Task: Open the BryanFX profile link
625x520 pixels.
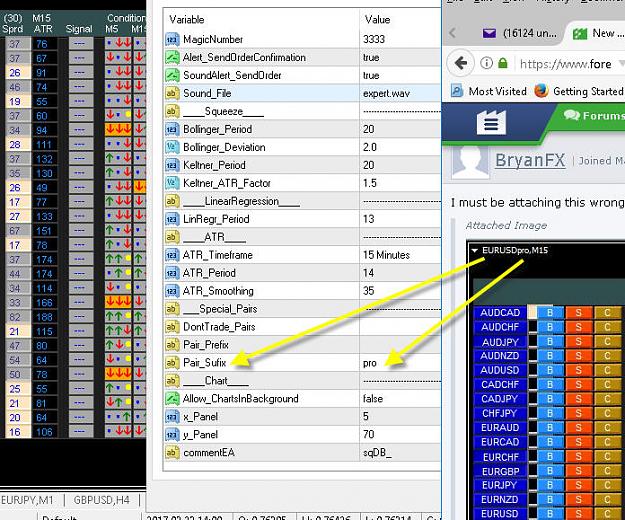Action: coord(530,161)
